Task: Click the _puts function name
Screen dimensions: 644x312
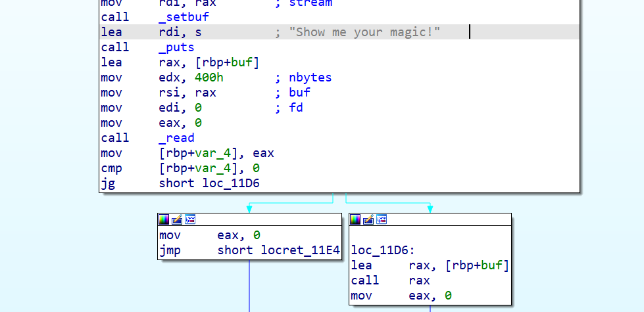Action: [176, 47]
